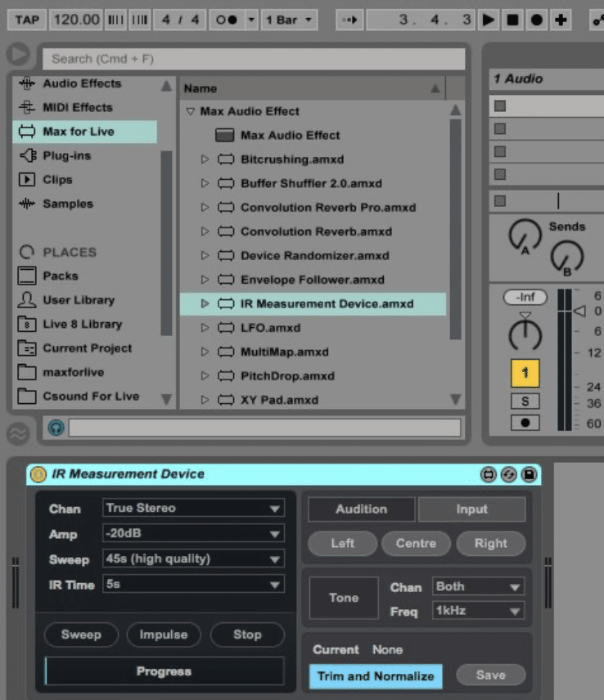Toggle the metronome button
The image size is (604, 700).
click(x=227, y=20)
